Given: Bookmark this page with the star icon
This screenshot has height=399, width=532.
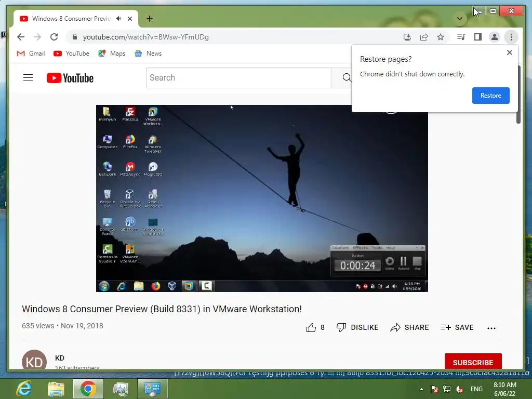Looking at the screenshot, I should [441, 37].
